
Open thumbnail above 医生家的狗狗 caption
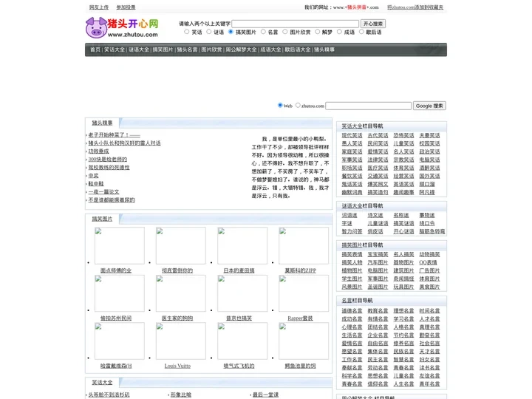coord(181,293)
